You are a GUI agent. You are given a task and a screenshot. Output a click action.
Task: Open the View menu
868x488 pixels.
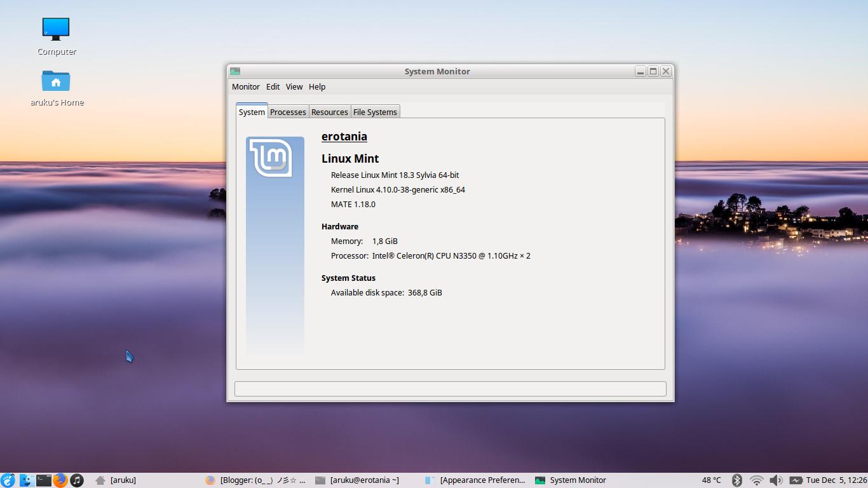coord(294,87)
